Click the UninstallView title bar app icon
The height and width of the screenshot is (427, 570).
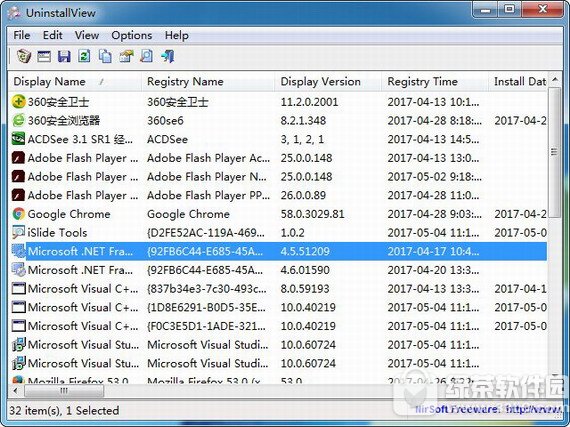[x=14, y=13]
